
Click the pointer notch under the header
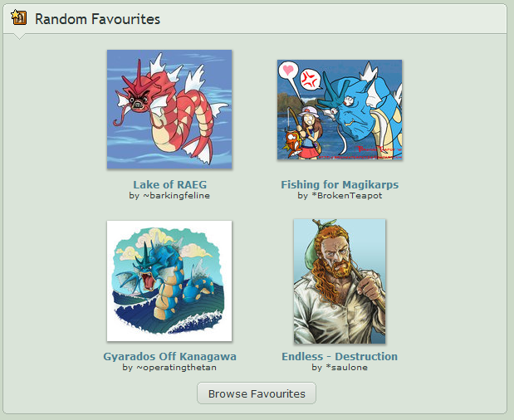point(19,37)
